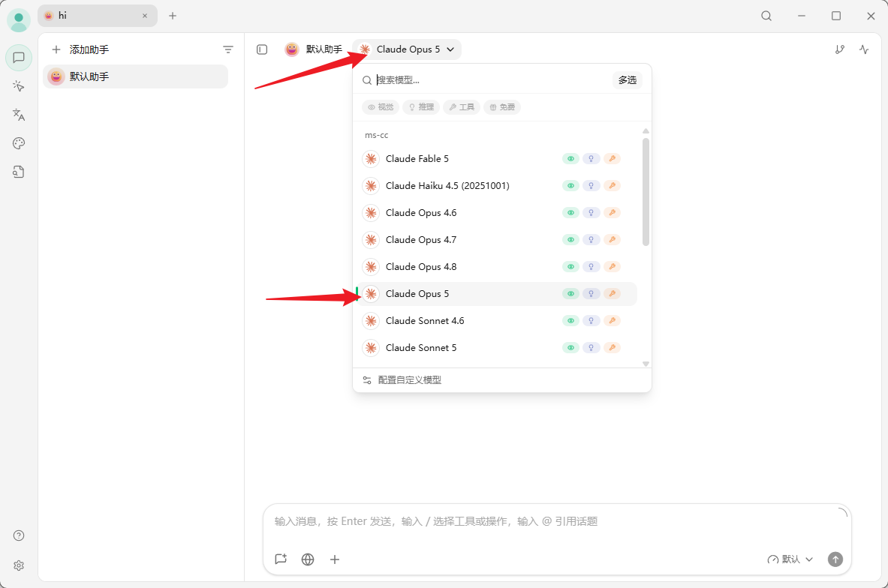Image resolution: width=888 pixels, height=588 pixels.
Task: Toggle the 工具 filter tag
Action: (x=462, y=107)
